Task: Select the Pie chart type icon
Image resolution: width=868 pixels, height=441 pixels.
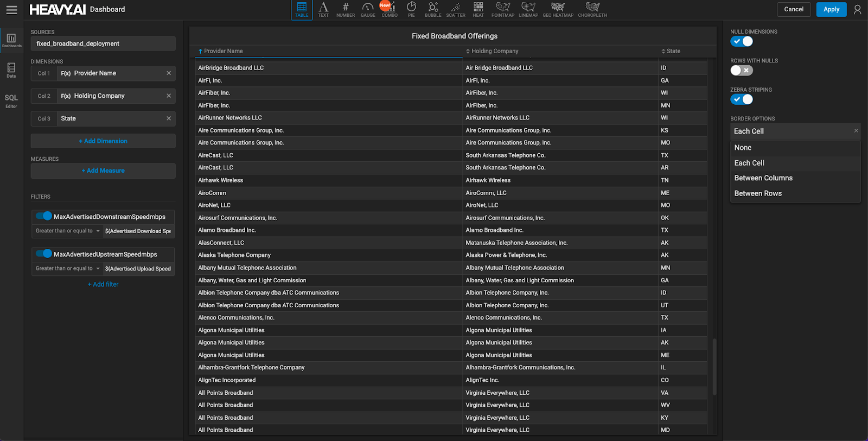Action: [411, 9]
